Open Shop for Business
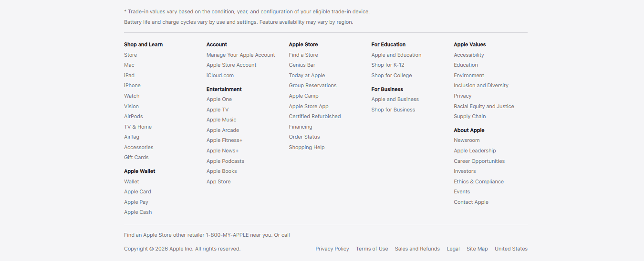 pyautogui.click(x=393, y=110)
